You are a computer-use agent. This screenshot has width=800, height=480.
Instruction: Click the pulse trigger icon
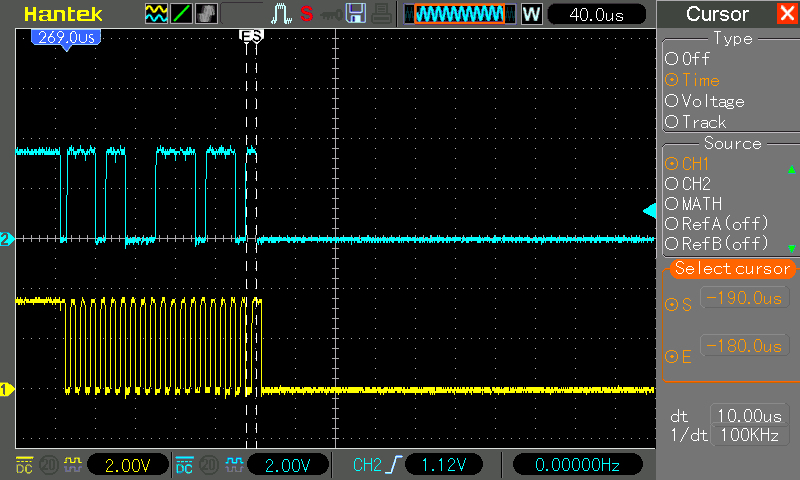click(x=281, y=14)
